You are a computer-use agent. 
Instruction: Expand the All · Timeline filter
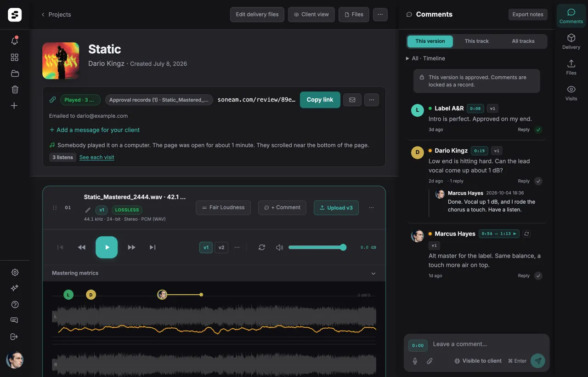click(x=425, y=58)
